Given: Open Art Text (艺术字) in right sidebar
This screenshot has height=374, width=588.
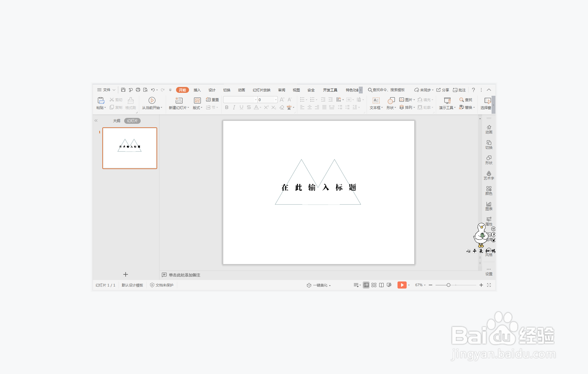Looking at the screenshot, I should click(489, 175).
